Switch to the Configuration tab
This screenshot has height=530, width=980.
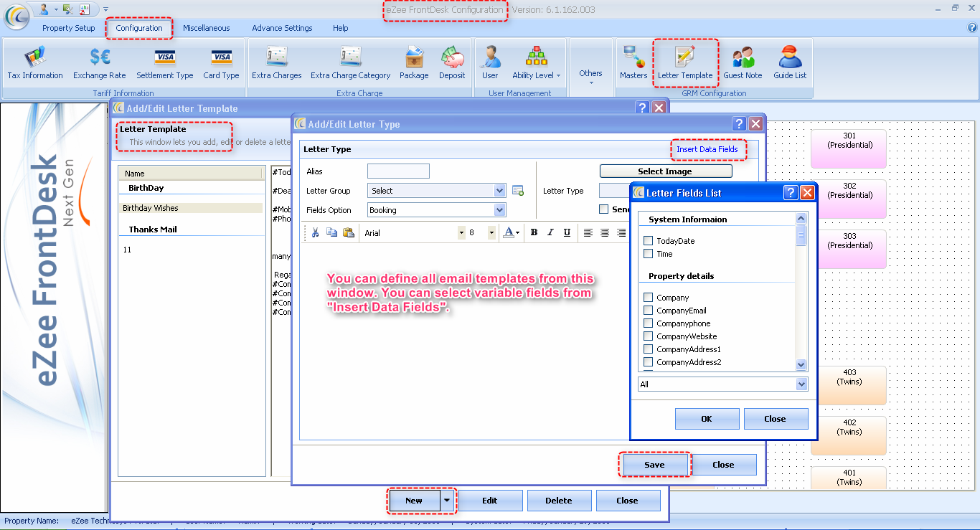tap(139, 28)
